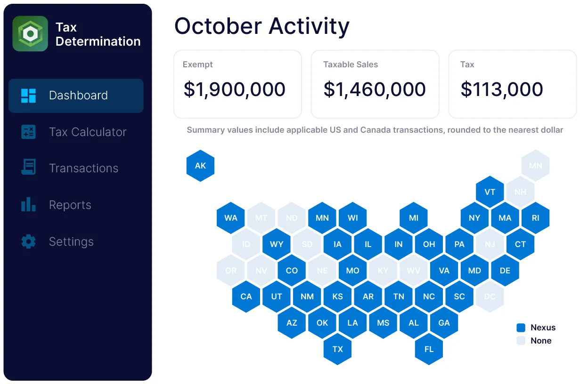
Task: Select the Exempt summary card
Action: (x=237, y=84)
